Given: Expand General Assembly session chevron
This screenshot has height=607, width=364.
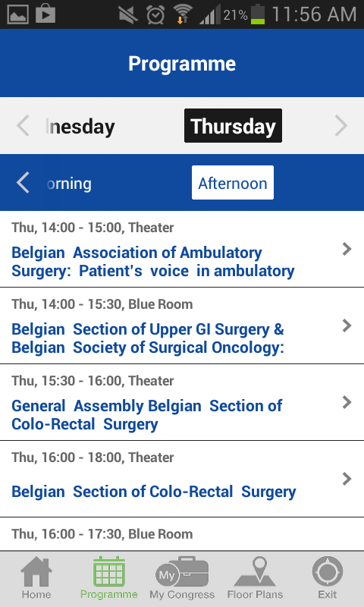Looking at the screenshot, I should pos(347,402).
